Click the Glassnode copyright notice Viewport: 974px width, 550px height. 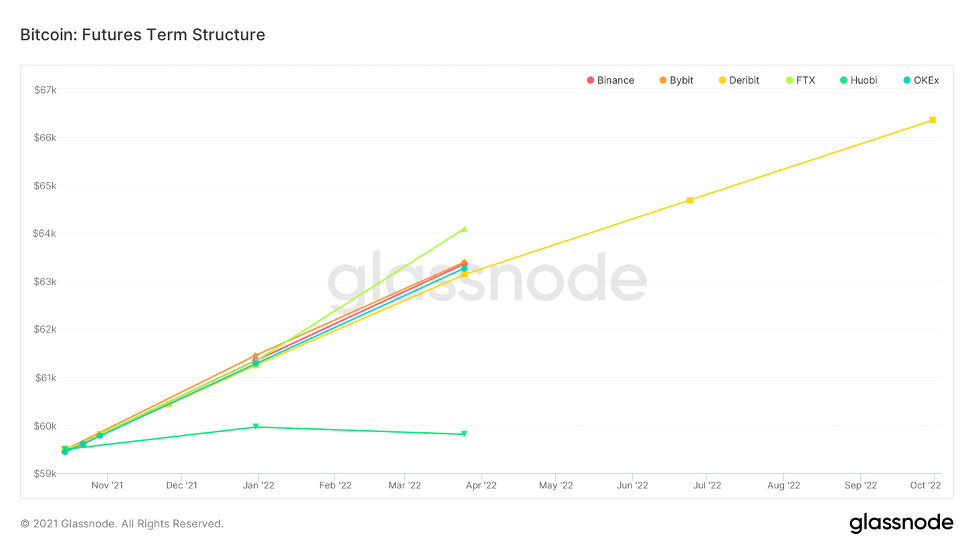(x=122, y=524)
